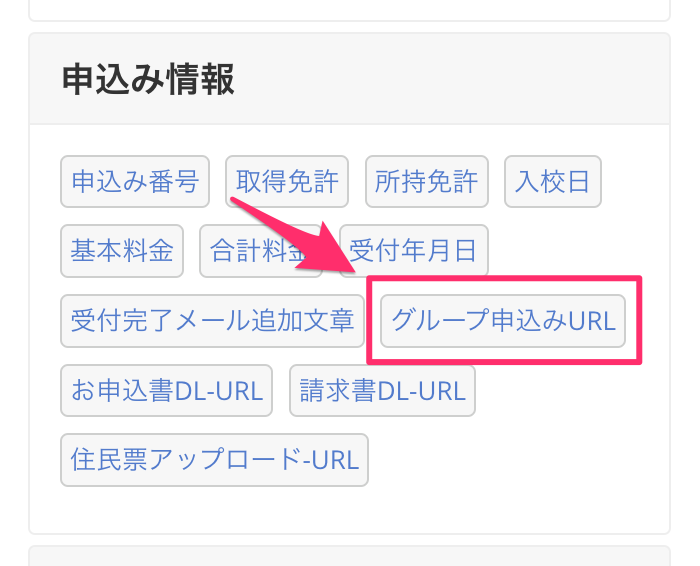
Task: Select the 所持免許 tag button
Action: point(427,182)
